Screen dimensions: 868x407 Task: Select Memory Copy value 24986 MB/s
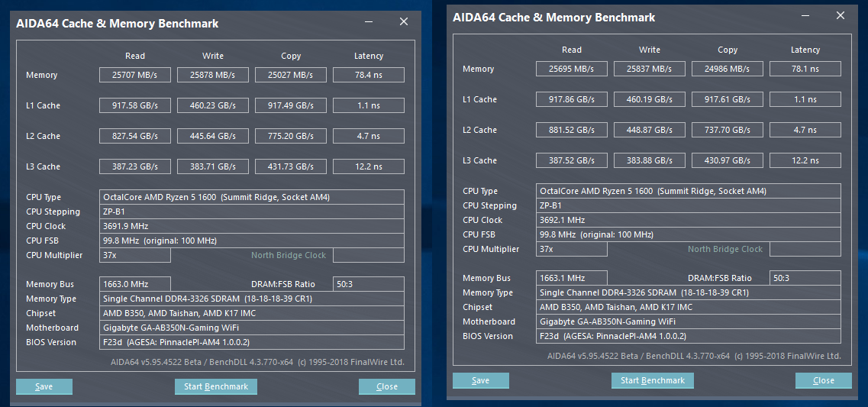pyautogui.click(x=728, y=69)
